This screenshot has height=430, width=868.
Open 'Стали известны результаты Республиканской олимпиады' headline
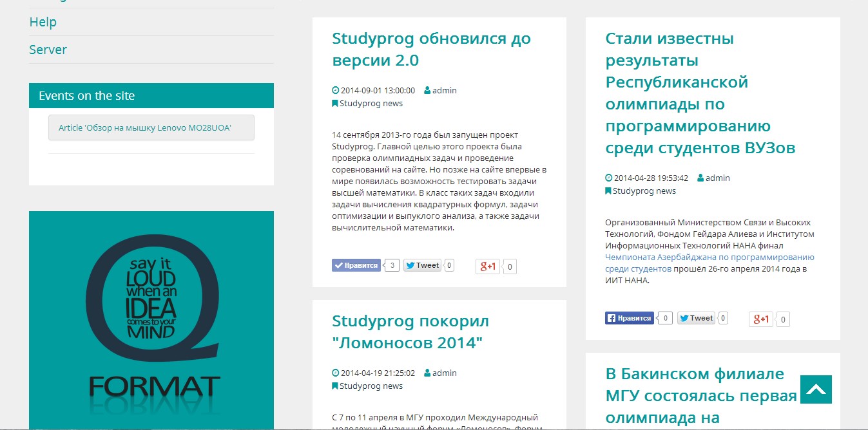pos(700,93)
